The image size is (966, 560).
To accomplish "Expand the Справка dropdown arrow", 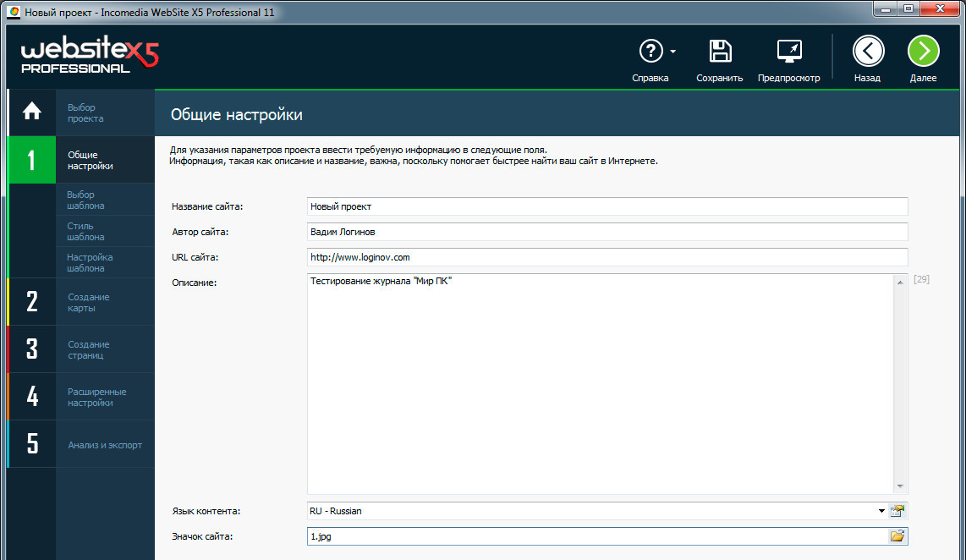I will point(673,52).
